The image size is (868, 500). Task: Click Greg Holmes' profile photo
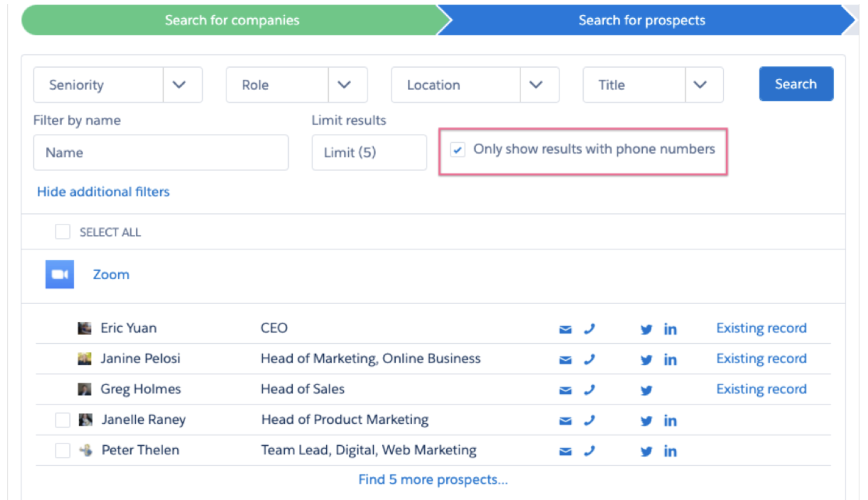(85, 389)
